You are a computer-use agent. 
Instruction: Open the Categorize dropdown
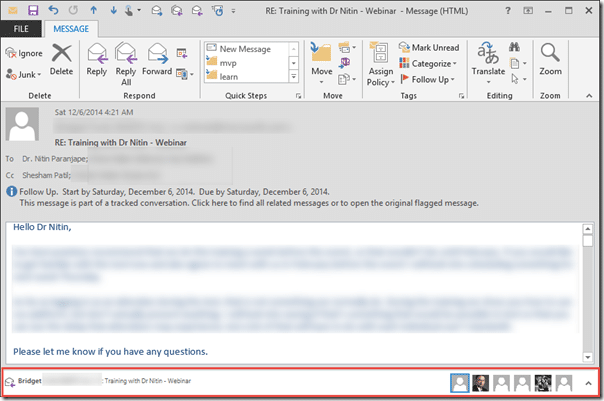(430, 63)
